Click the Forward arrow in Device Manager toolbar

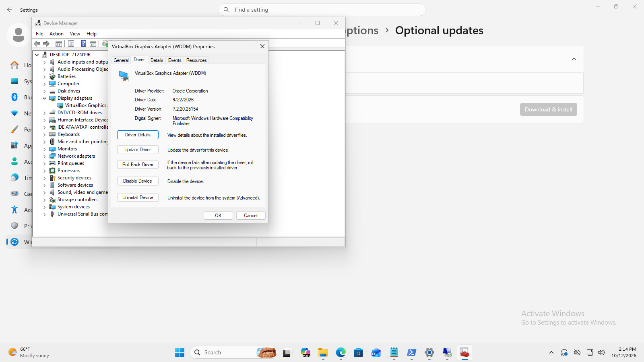click(46, 44)
